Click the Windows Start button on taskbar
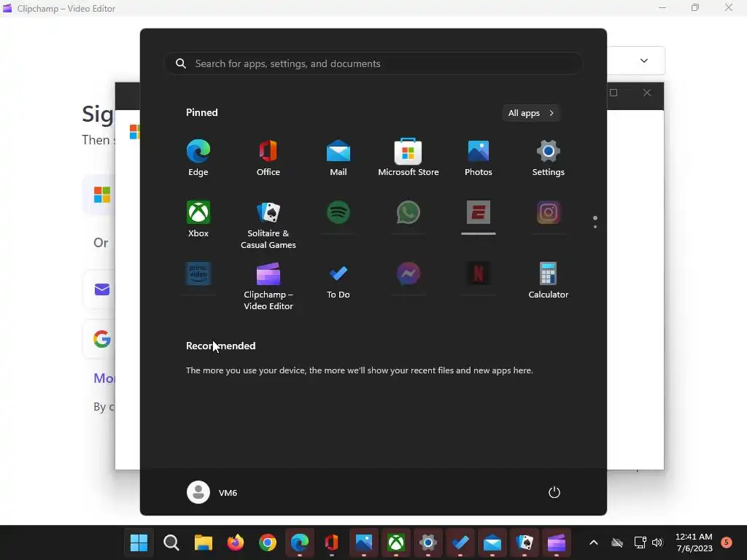 click(139, 542)
